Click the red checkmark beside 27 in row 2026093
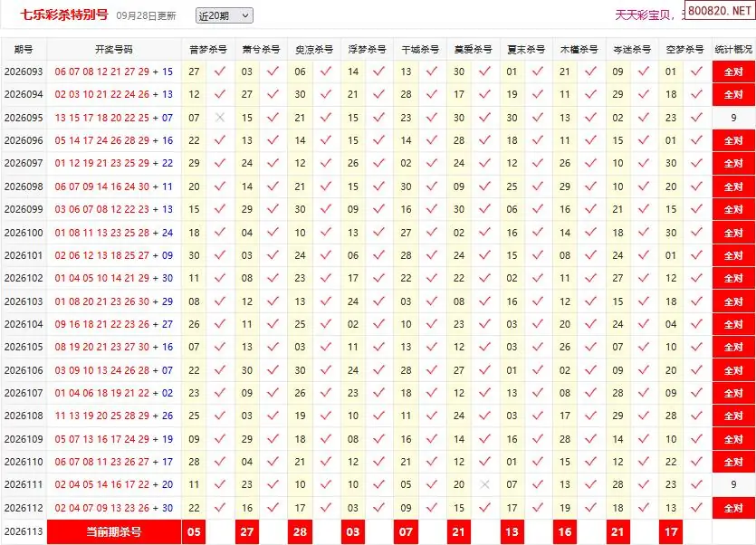 [220, 72]
